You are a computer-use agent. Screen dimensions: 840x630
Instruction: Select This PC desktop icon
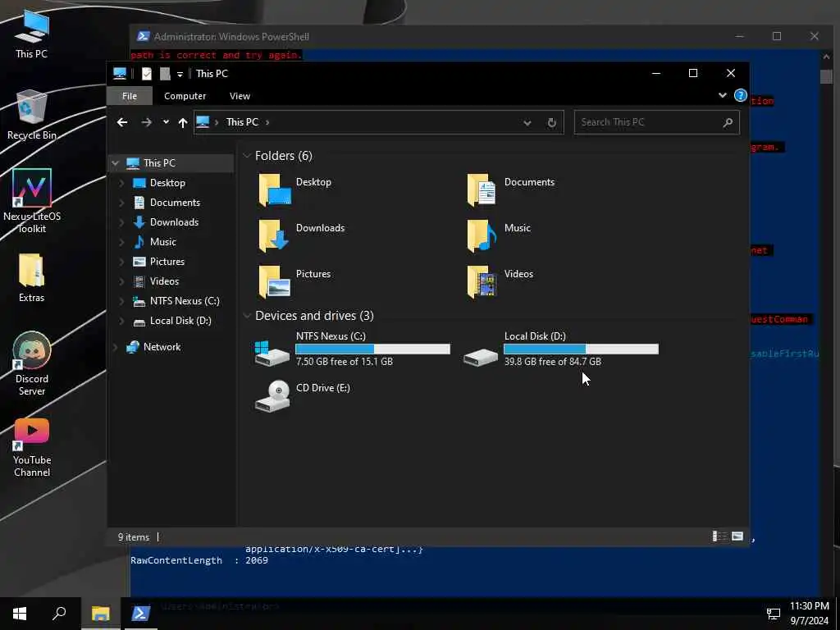point(32,34)
